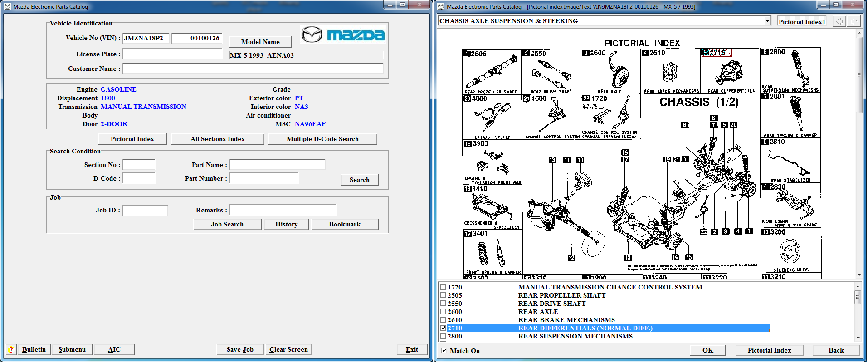Select the 3401 Front Spring & Damper thumbnail
868x363 pixels.
(492, 252)
